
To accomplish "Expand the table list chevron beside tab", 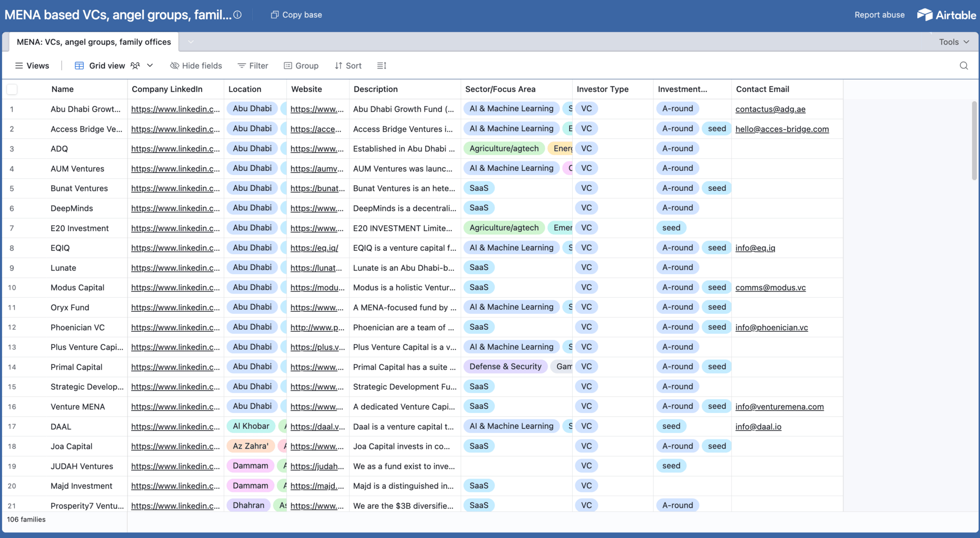I will [x=190, y=42].
